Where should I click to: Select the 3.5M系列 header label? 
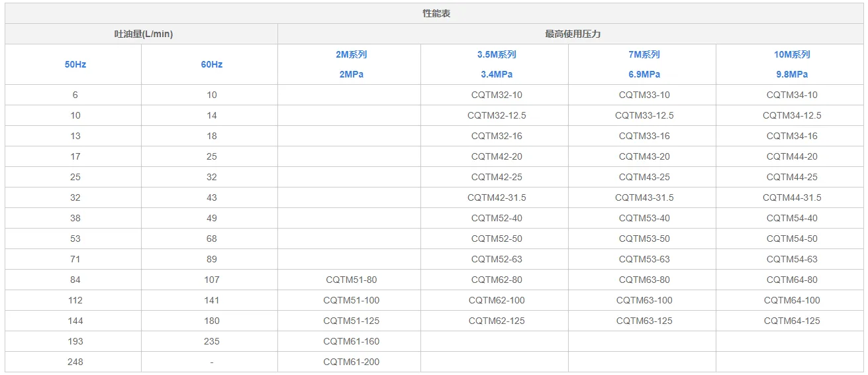coord(497,54)
